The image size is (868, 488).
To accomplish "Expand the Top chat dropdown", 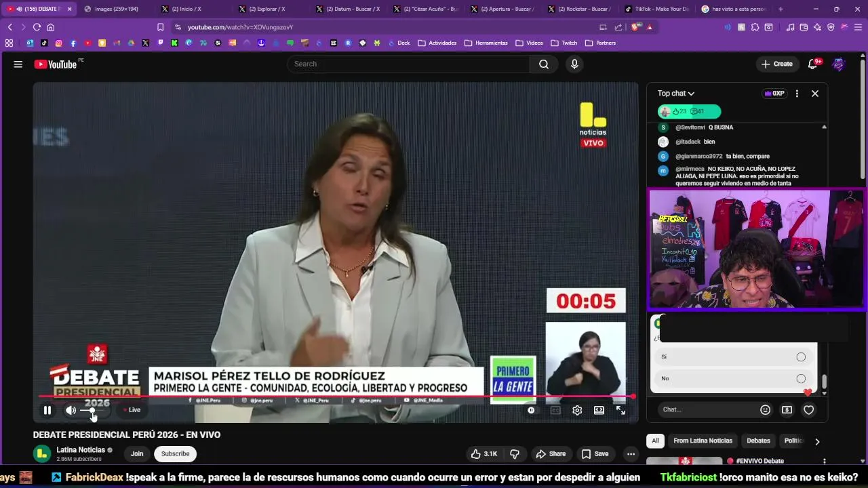I will [676, 94].
